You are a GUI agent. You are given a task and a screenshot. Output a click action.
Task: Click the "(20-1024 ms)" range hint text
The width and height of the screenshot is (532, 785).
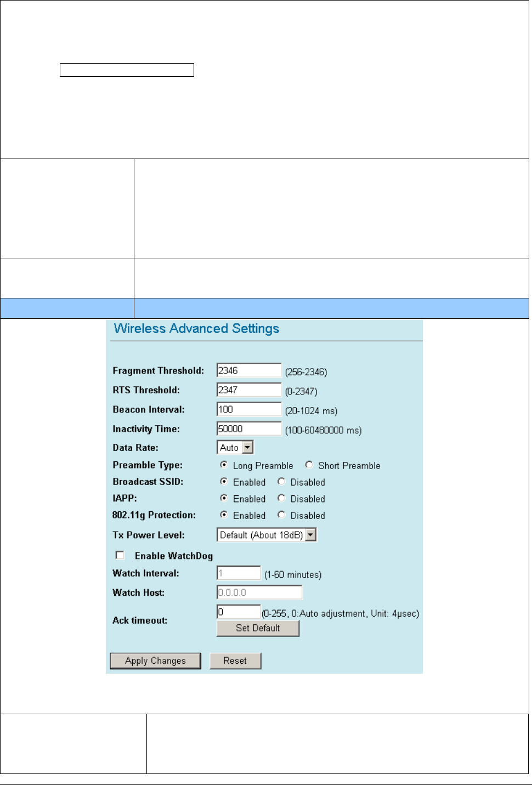pos(311,411)
